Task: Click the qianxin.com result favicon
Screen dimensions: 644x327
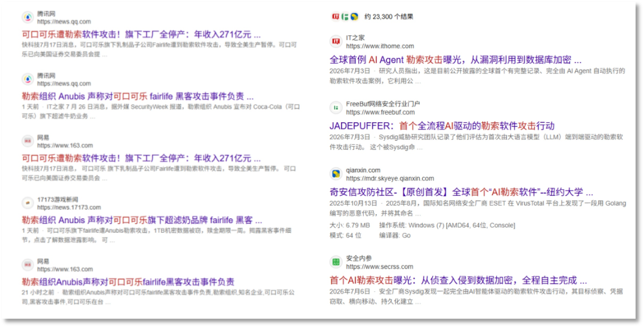Action: pyautogui.click(x=336, y=174)
